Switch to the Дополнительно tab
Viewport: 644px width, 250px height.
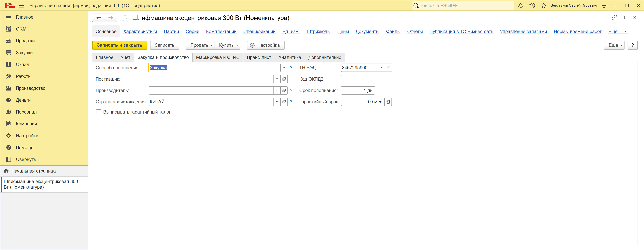pyautogui.click(x=325, y=57)
